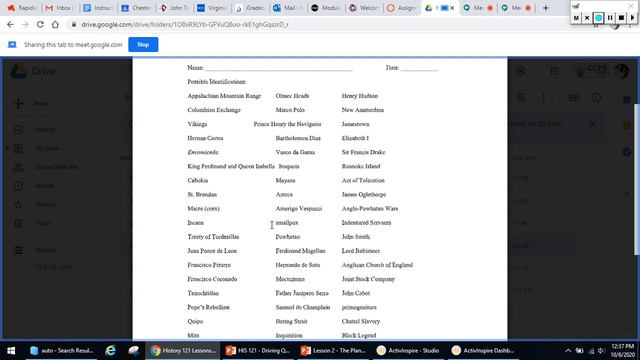Viewport: 640px width, 360px height.
Task: Open the browser home page
Action: pos(55,24)
